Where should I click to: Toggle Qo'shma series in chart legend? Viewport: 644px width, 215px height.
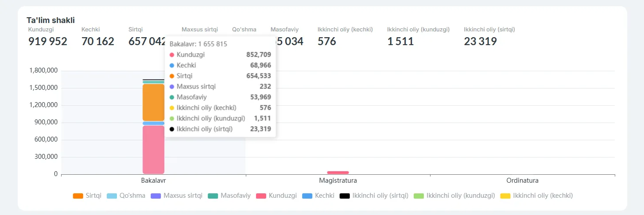pyautogui.click(x=126, y=196)
